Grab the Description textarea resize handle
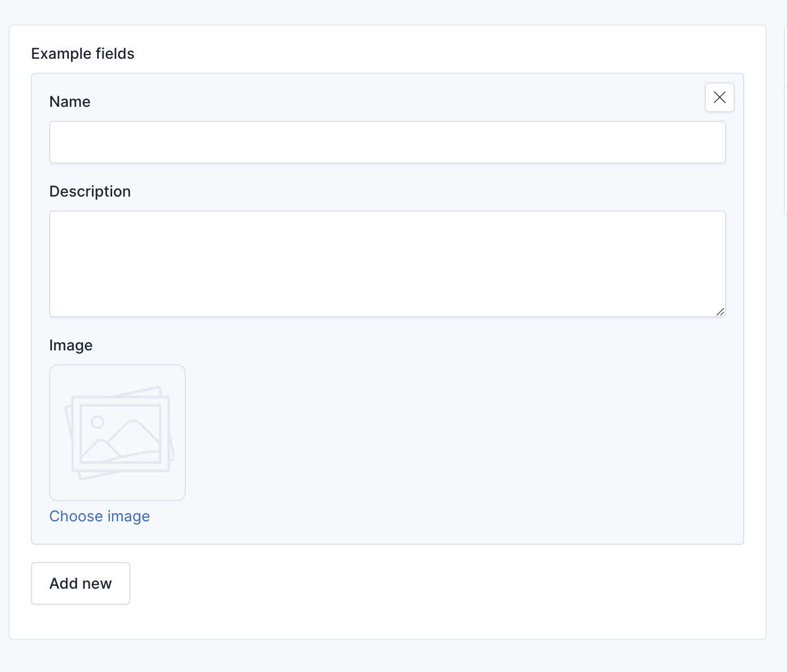Viewport: 787px width, 672px height. click(720, 312)
